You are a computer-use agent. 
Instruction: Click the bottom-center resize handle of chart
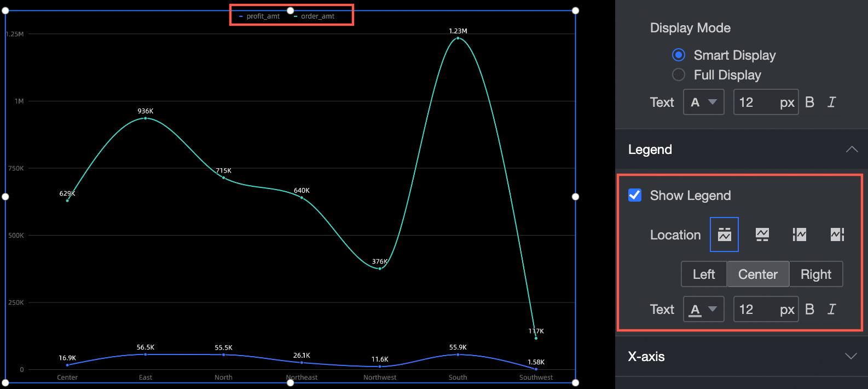[x=291, y=382]
